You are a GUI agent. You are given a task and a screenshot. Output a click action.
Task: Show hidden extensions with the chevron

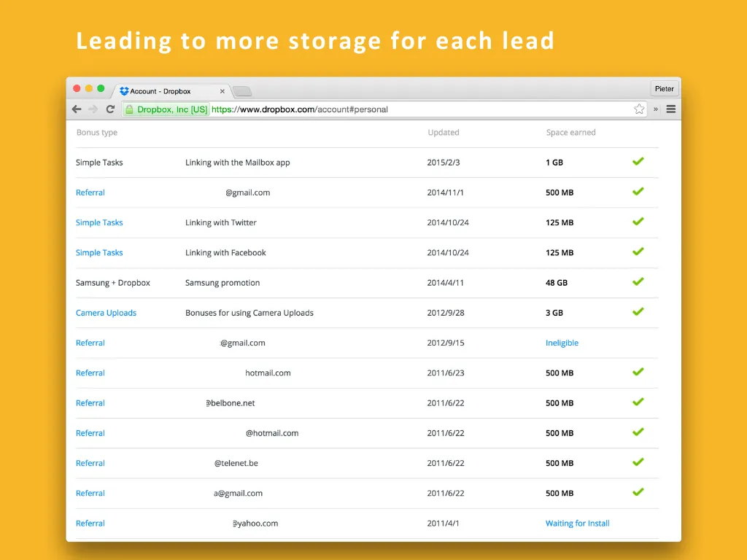click(x=655, y=109)
